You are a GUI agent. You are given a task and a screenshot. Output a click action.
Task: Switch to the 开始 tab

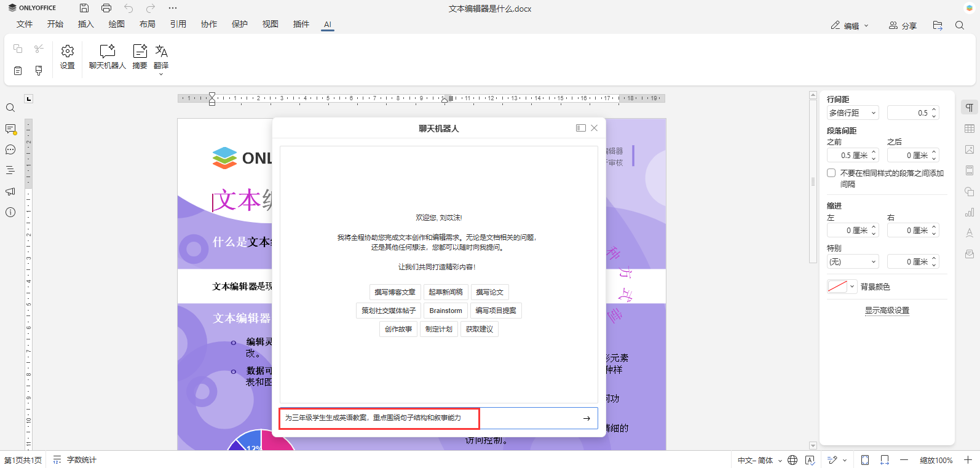click(55, 24)
